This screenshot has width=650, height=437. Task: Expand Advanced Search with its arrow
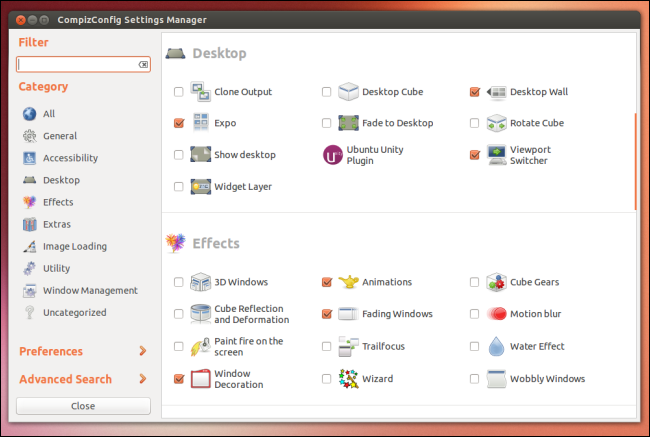tap(143, 379)
